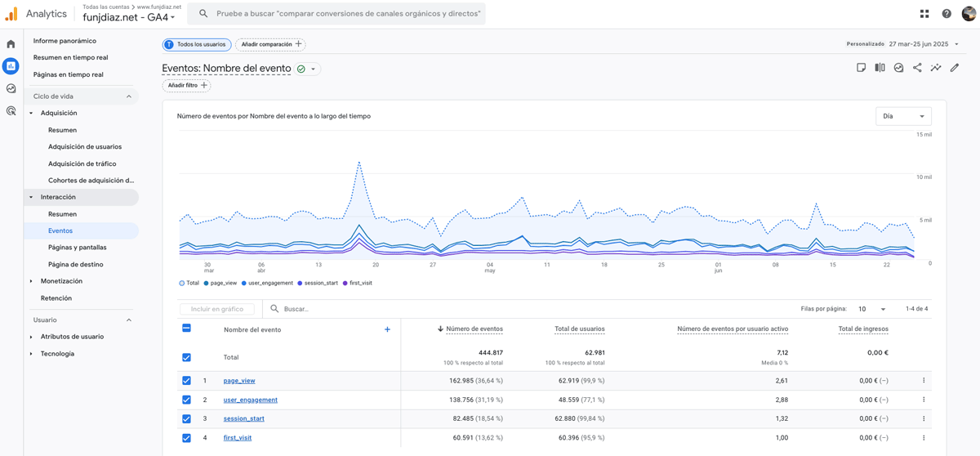The height and width of the screenshot is (456, 980).
Task: Sort by Total de ingresos column
Action: pyautogui.click(x=863, y=329)
